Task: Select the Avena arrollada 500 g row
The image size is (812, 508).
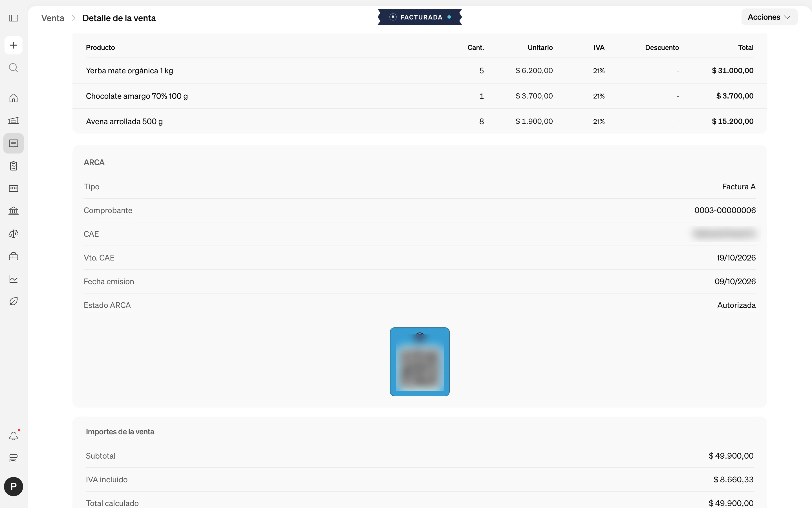Action: tap(420, 121)
